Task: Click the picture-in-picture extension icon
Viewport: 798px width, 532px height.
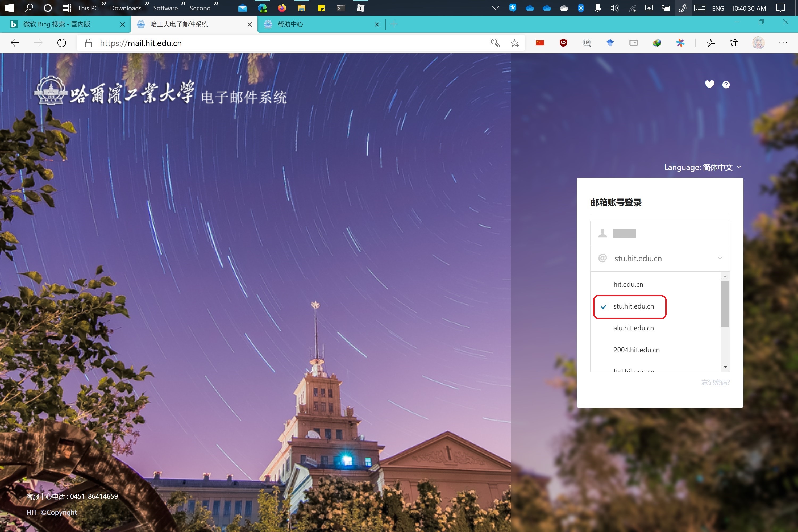Action: (x=633, y=43)
